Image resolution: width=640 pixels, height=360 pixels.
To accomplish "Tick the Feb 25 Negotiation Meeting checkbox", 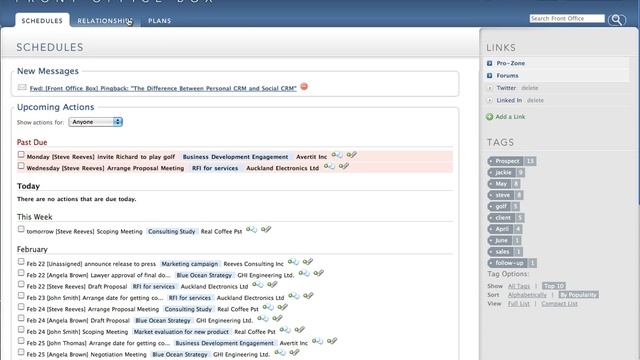I will point(21,352).
